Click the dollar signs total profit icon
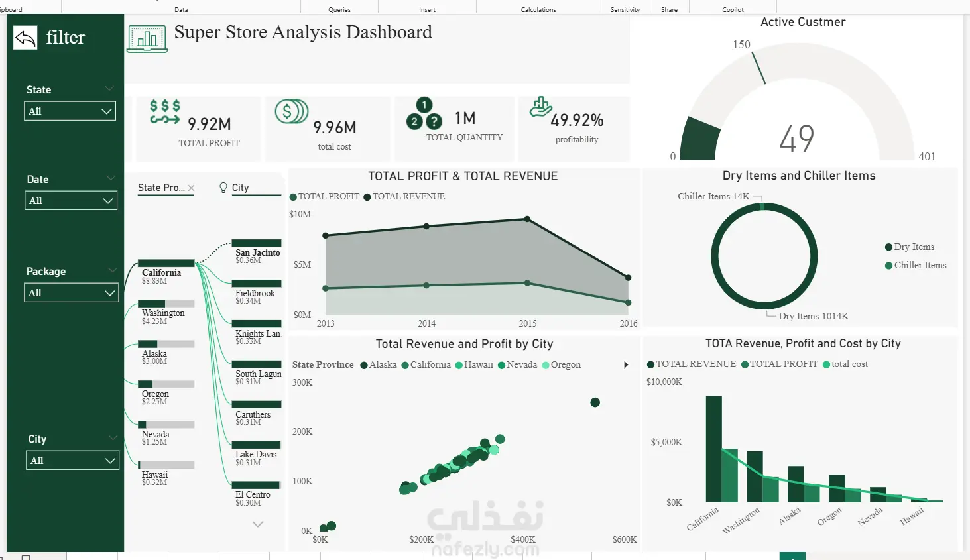 coord(164,111)
